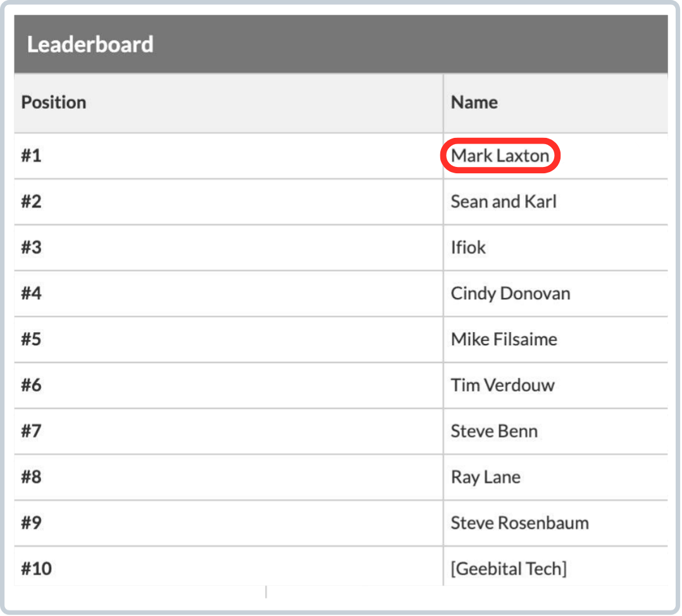Click the Tim Verdouw entry

(502, 385)
